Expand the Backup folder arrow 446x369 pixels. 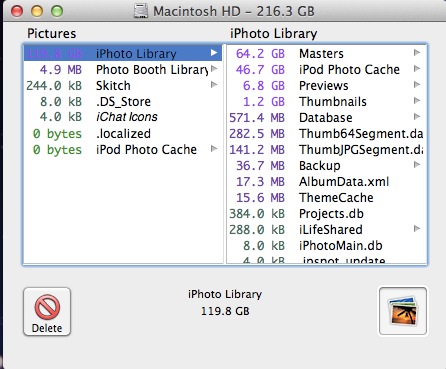point(417,165)
